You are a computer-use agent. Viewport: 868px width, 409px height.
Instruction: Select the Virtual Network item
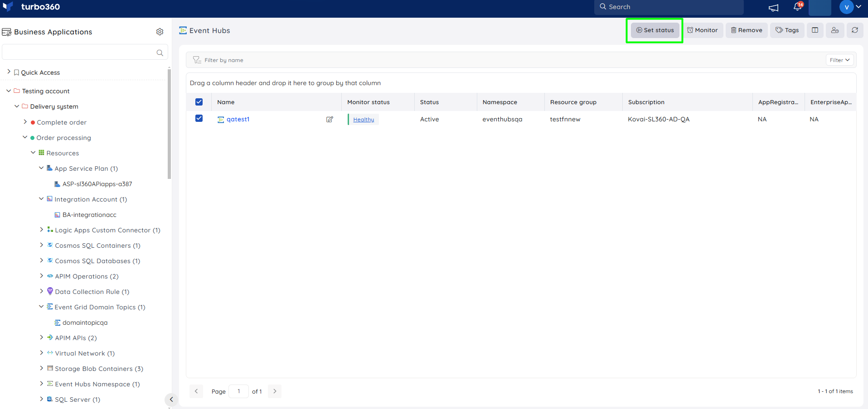(x=85, y=353)
